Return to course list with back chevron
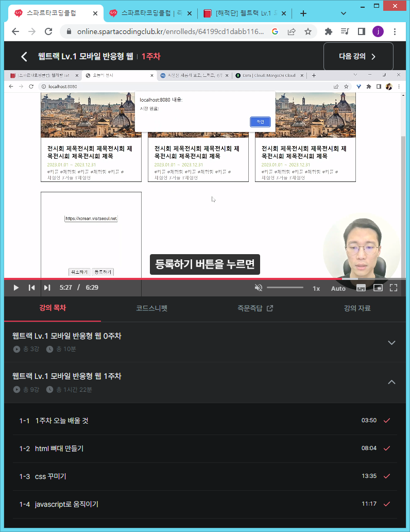 coord(24,56)
